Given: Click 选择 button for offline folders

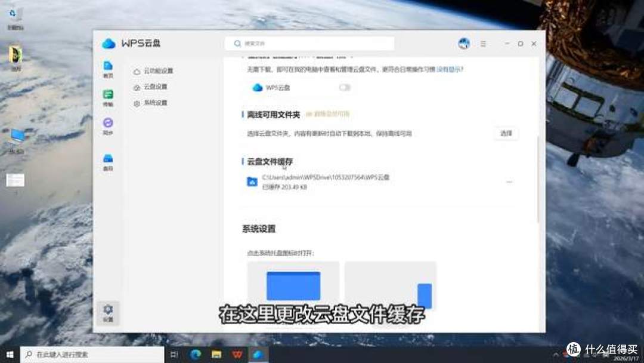Looking at the screenshot, I should [x=506, y=133].
